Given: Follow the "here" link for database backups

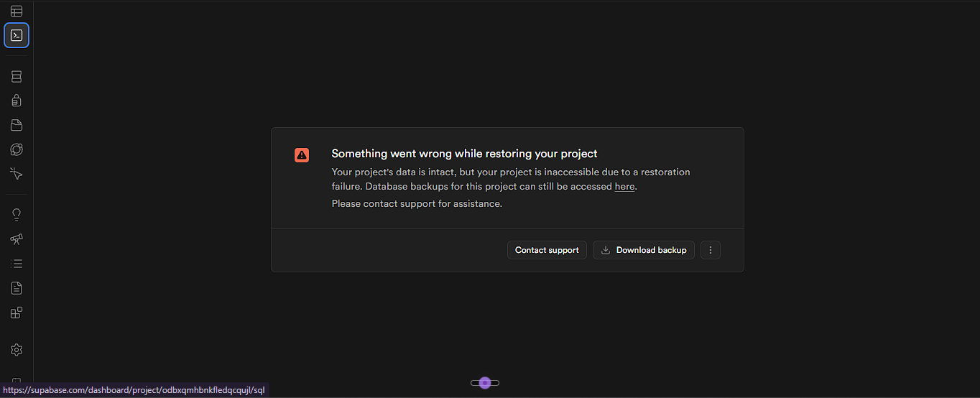Looking at the screenshot, I should (624, 187).
